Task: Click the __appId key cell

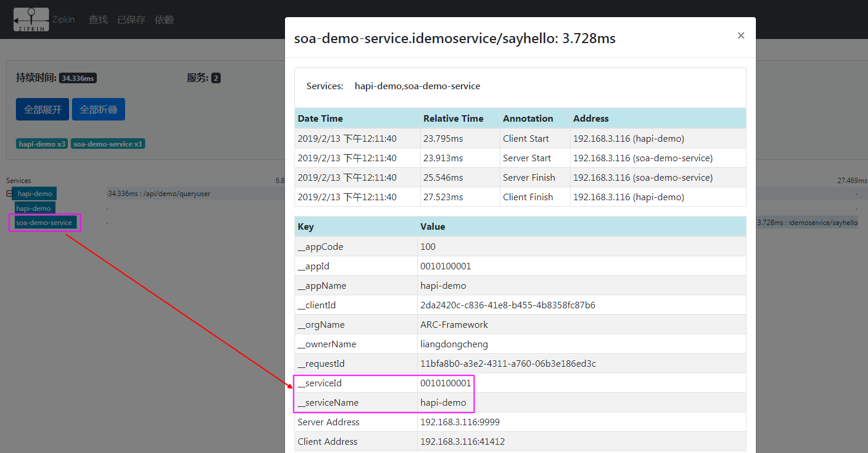Action: click(356, 266)
